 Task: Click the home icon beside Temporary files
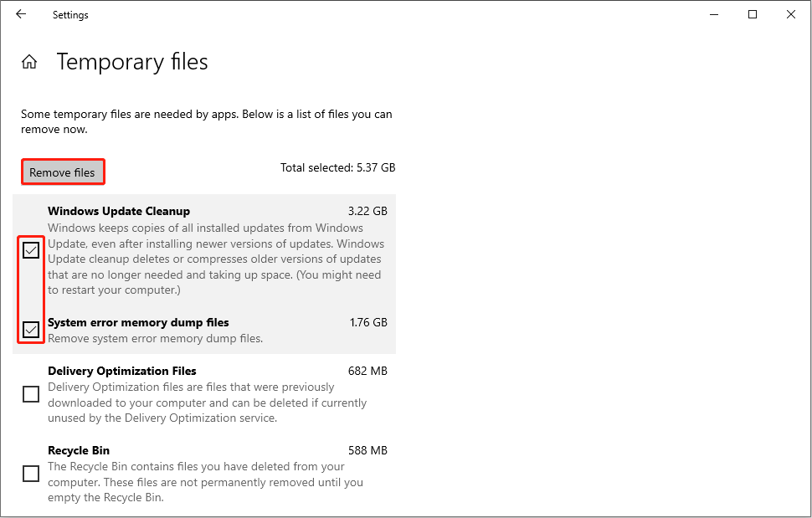pyautogui.click(x=29, y=61)
